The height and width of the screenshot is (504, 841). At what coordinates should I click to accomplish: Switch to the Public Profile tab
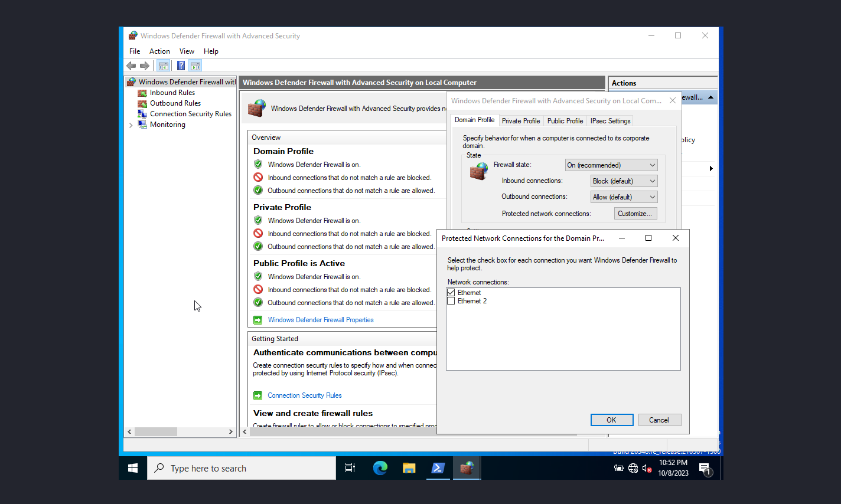click(565, 121)
